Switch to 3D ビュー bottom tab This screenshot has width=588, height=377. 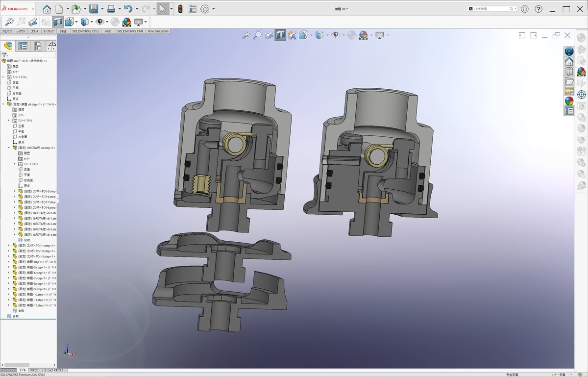click(35, 370)
